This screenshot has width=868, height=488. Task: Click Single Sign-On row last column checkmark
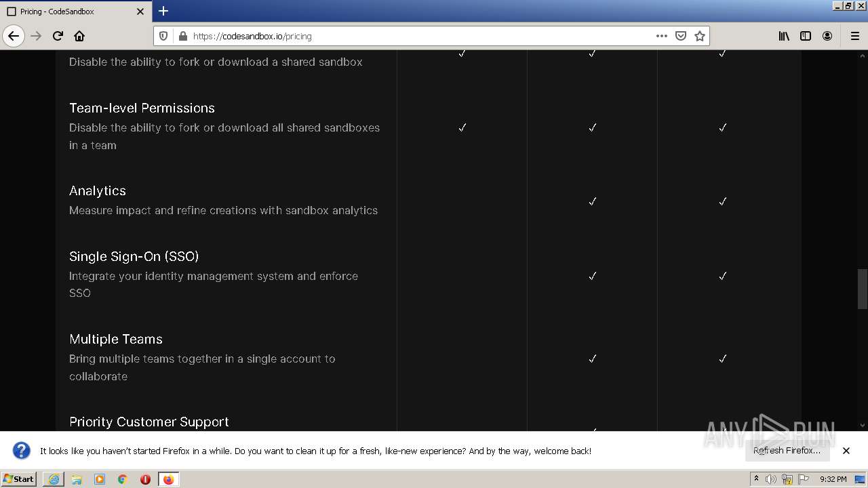tap(723, 276)
